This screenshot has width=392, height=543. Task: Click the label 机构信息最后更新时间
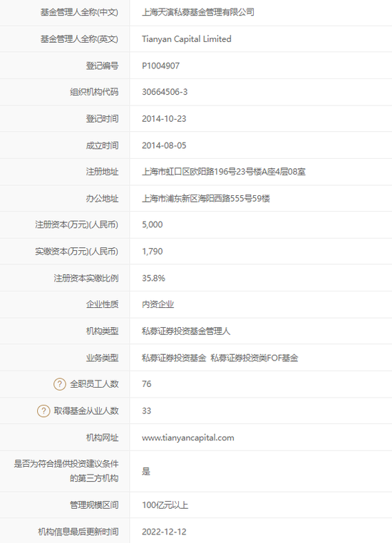tap(78, 532)
